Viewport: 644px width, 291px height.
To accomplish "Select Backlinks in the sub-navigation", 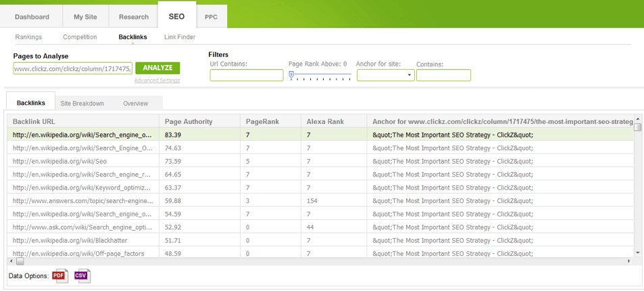I will tap(132, 37).
